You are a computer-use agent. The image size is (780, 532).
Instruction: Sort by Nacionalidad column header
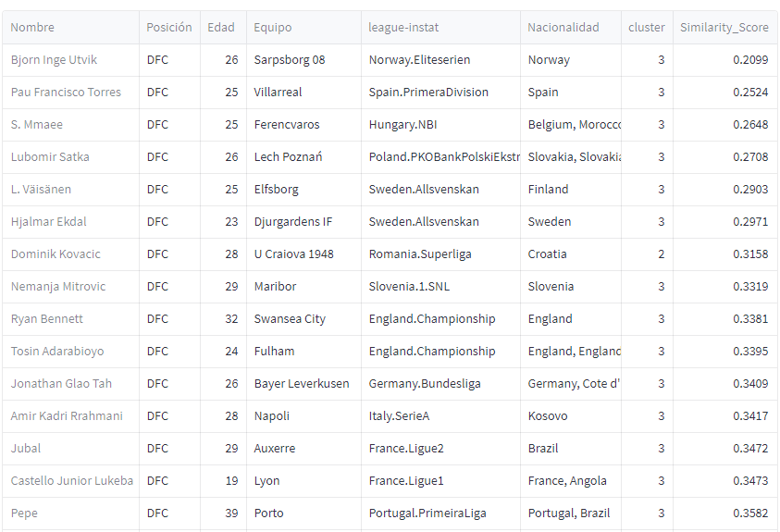[571, 28]
